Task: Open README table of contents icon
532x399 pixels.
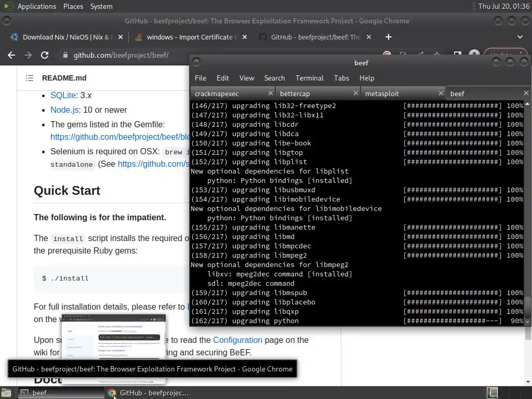Action: pyautogui.click(x=30, y=78)
